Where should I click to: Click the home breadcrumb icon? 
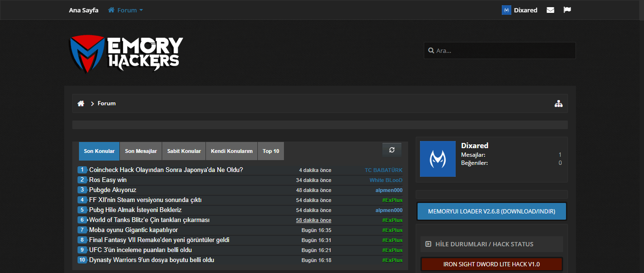click(81, 103)
